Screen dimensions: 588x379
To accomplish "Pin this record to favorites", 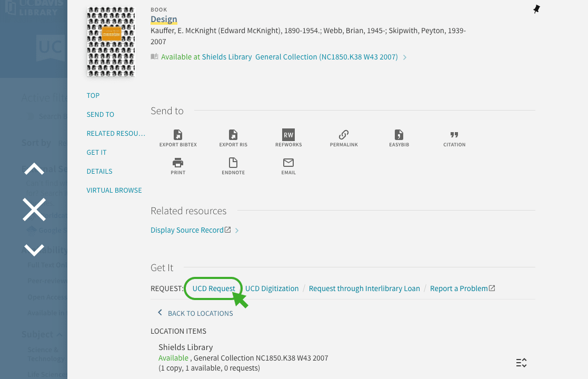I will [536, 9].
